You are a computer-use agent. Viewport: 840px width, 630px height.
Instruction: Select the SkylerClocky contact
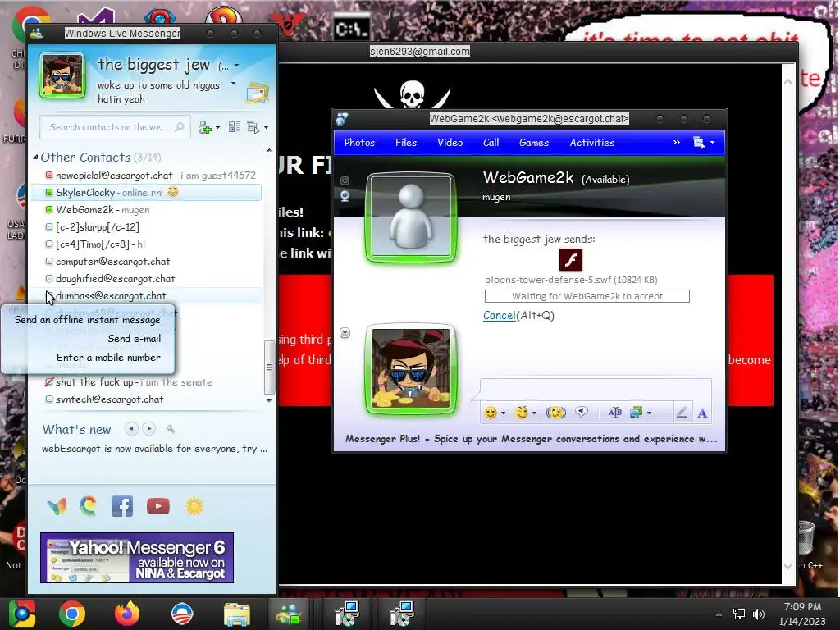click(146, 192)
